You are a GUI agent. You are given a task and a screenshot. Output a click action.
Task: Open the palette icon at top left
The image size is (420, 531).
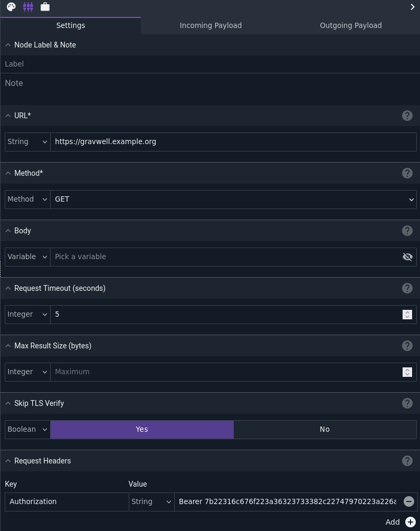tap(11, 7)
